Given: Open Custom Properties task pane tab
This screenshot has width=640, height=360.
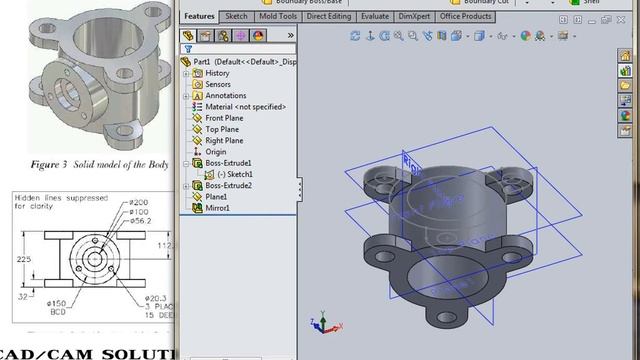Looking at the screenshot, I should click(625, 131).
